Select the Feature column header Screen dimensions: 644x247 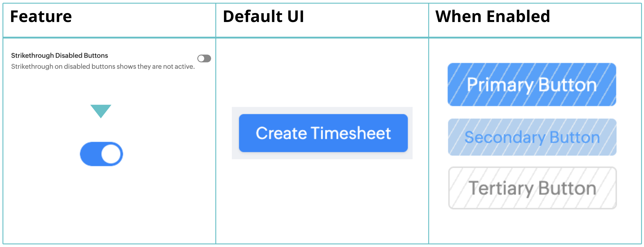[41, 16]
